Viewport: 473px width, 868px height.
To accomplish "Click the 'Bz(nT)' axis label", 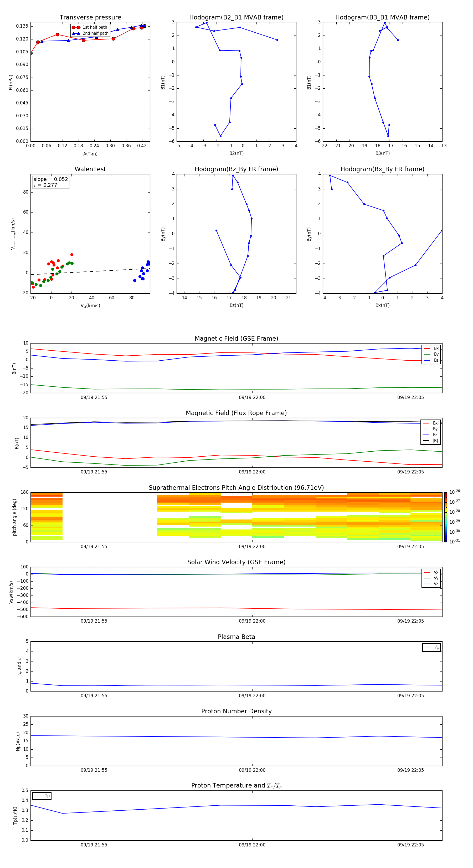I will (x=236, y=306).
